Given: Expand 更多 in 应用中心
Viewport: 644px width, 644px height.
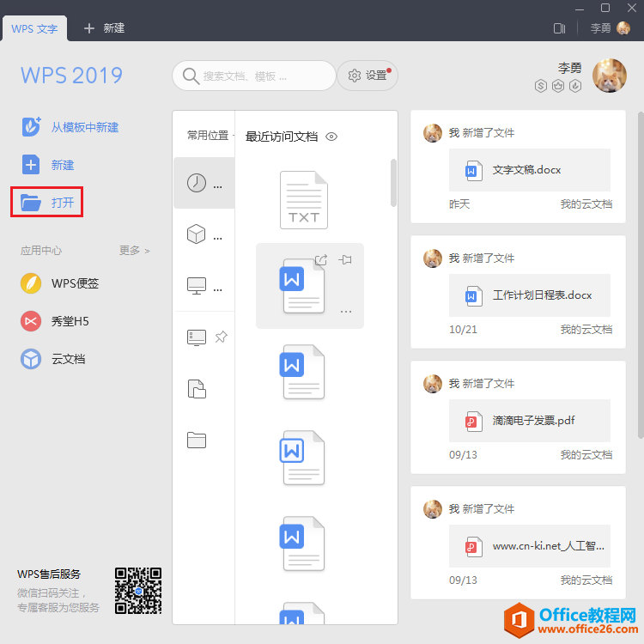Looking at the screenshot, I should click(x=134, y=250).
